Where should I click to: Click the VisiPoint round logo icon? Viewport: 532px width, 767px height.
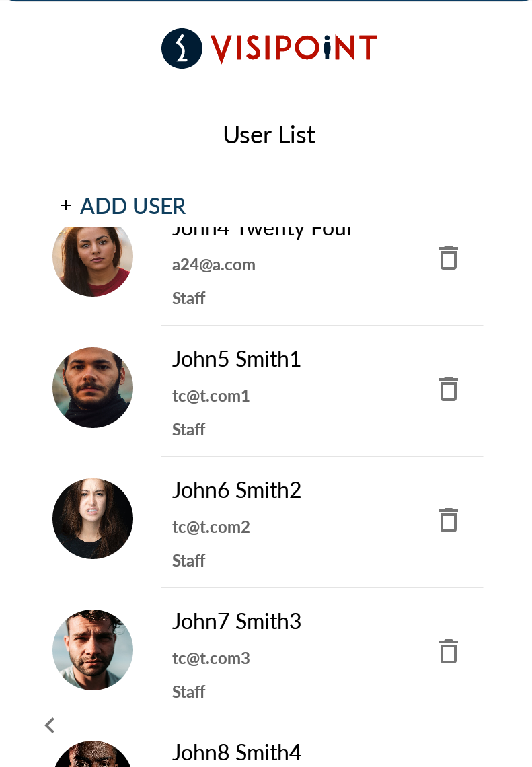182,48
